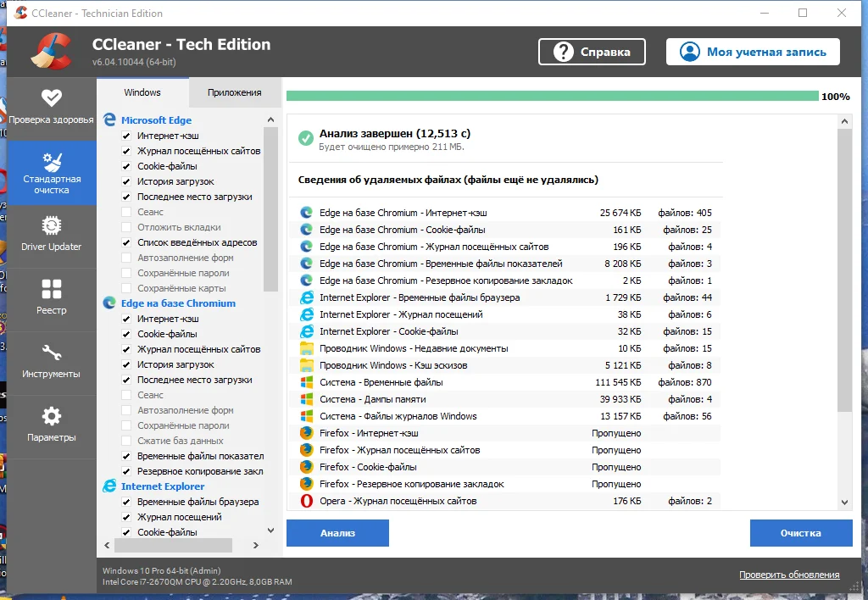Open Driver Updater section
This screenshot has width=868, height=600.
click(52, 236)
